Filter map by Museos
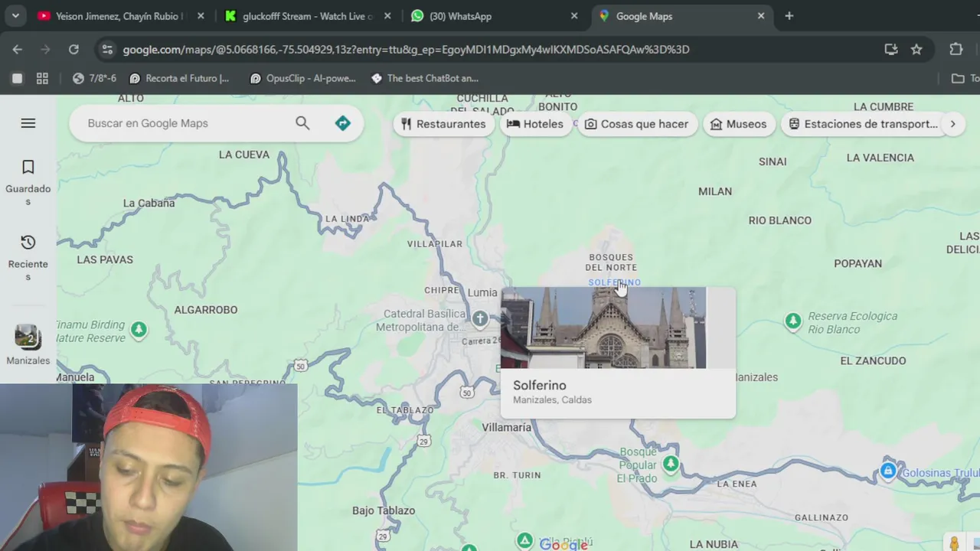 point(738,124)
